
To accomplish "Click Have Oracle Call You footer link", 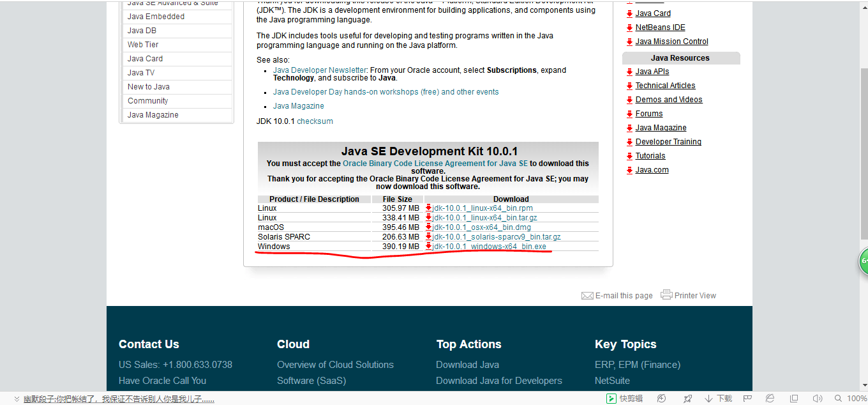I will [163, 381].
